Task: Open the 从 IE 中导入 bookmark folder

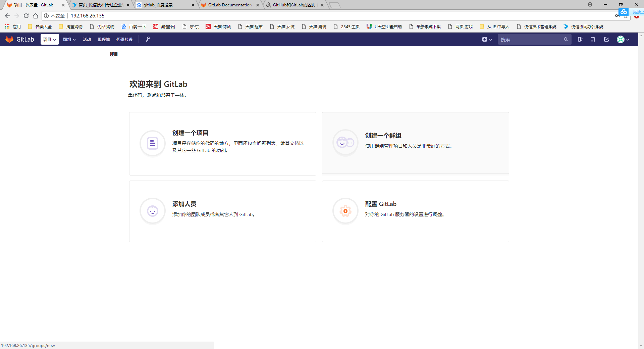Action: [494, 27]
